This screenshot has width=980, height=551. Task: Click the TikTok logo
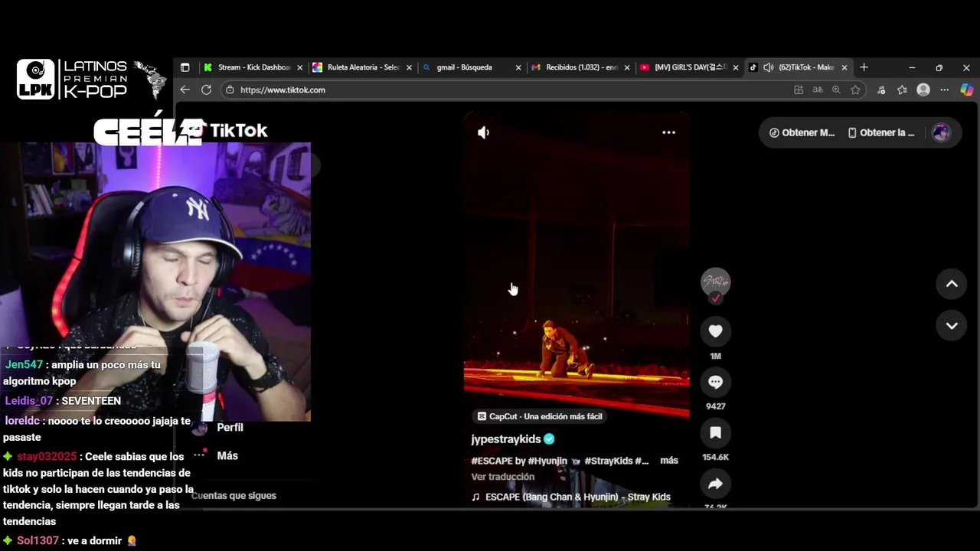click(x=230, y=131)
